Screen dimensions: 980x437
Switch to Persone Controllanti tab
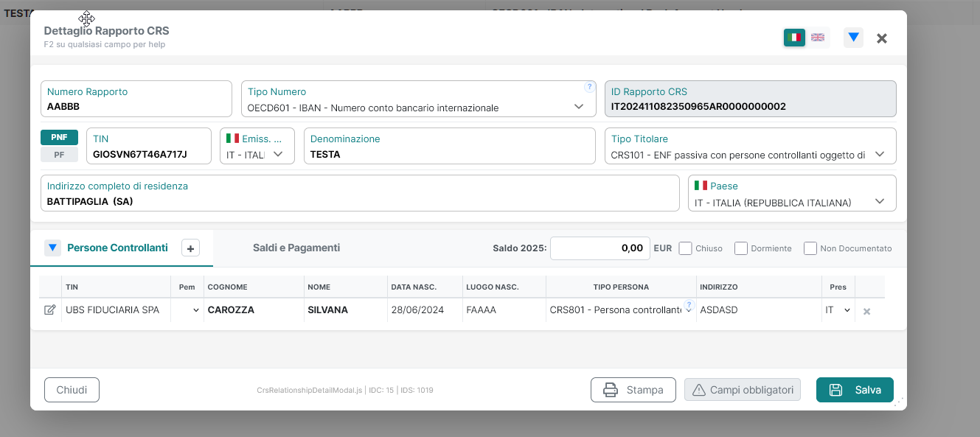click(x=117, y=248)
